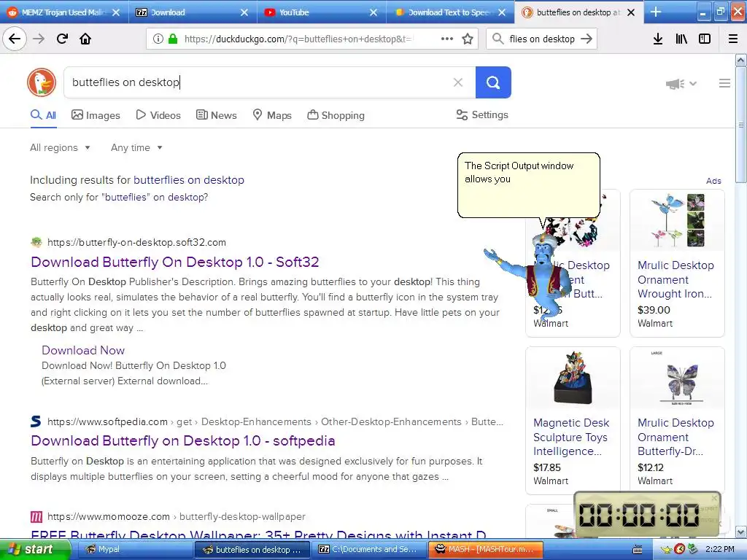Toggle the sidebar view icon
The width and height of the screenshot is (747, 560).
[x=705, y=39]
